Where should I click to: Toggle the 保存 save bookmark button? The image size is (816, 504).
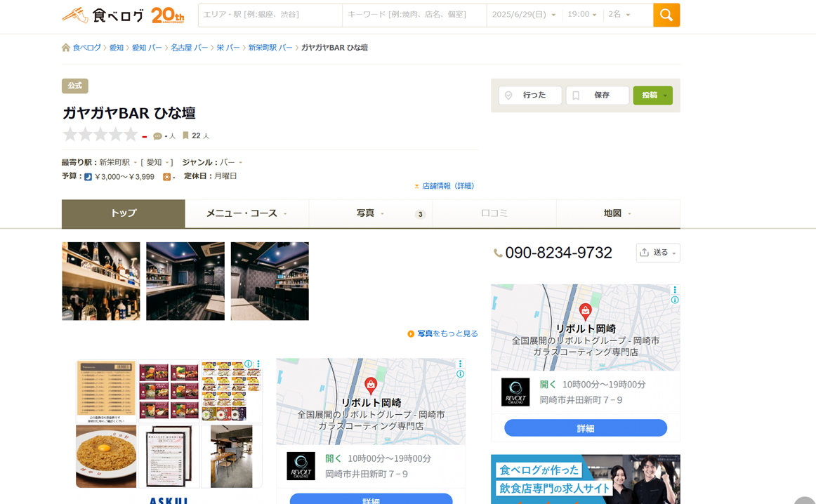(597, 95)
